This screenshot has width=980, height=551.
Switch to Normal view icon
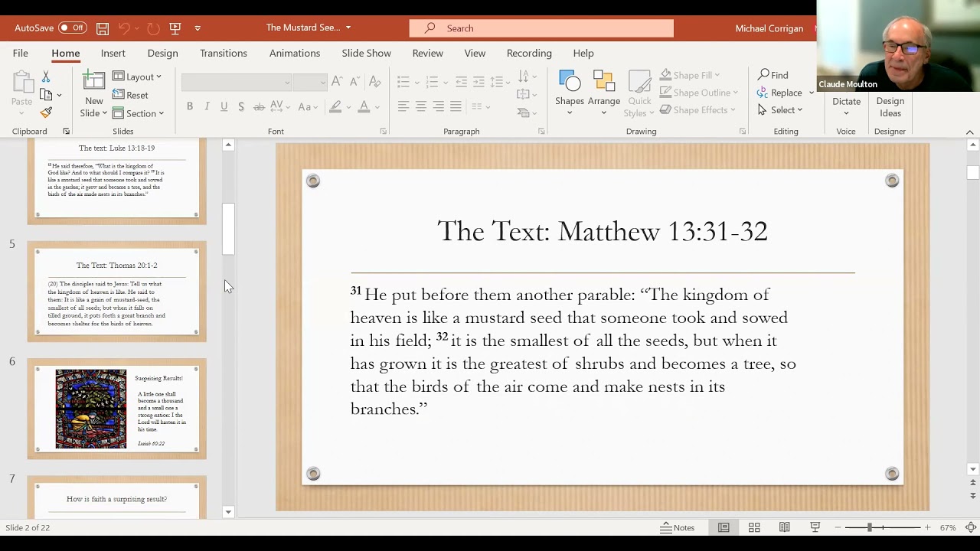click(x=724, y=527)
